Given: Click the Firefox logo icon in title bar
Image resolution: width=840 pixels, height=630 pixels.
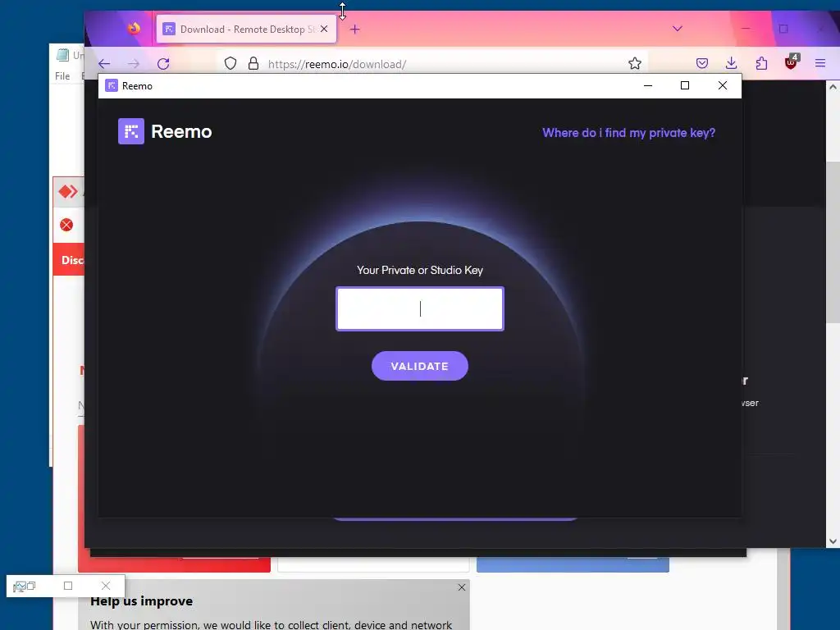Looking at the screenshot, I should click(x=134, y=28).
